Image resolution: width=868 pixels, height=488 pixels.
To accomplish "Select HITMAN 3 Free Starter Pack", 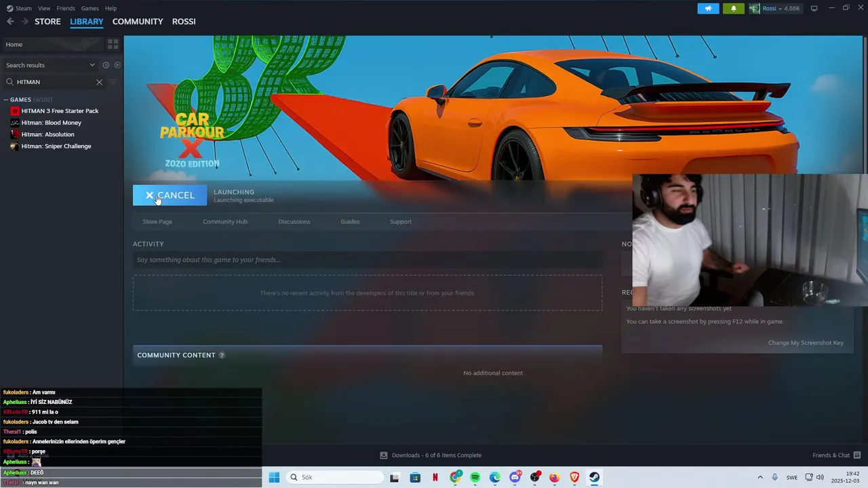I will point(60,110).
